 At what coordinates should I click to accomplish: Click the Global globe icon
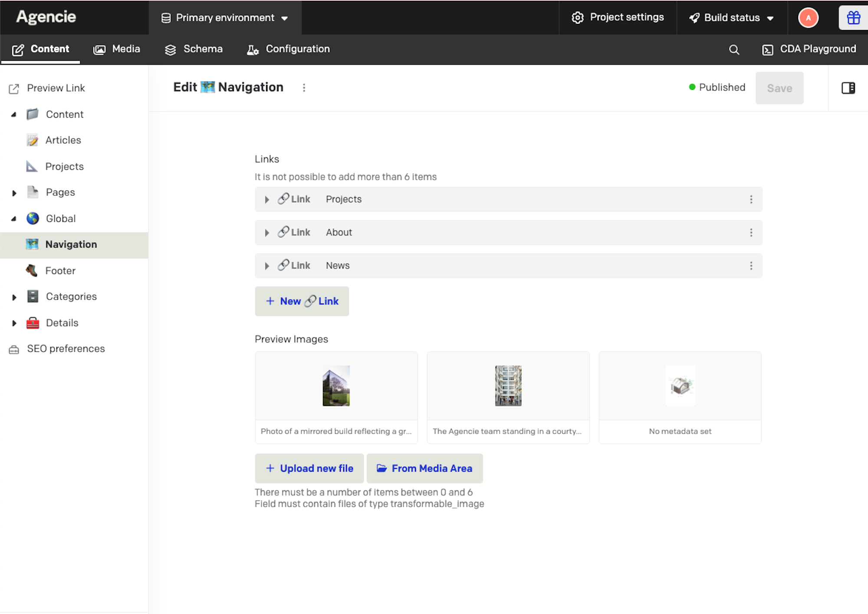pyautogui.click(x=33, y=218)
